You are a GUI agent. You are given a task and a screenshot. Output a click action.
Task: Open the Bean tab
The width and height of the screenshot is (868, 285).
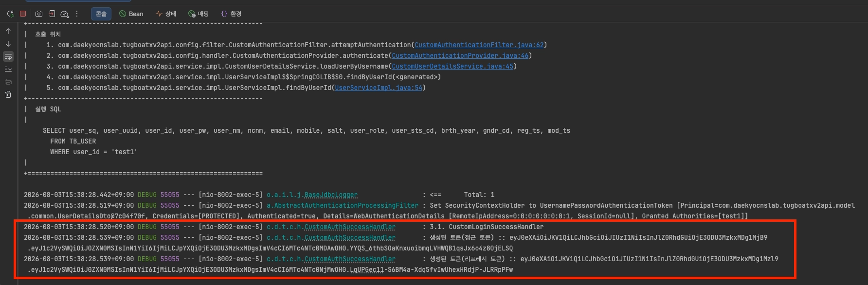coord(131,14)
